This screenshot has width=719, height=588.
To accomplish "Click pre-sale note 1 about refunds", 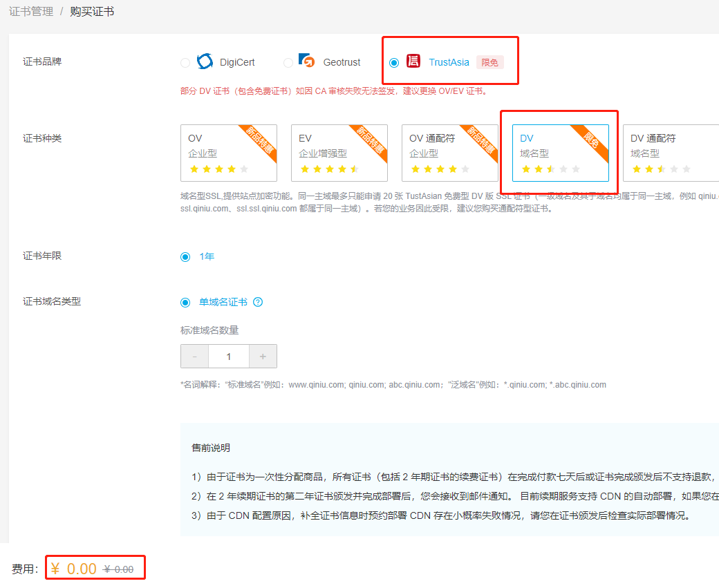I will 456,477.
